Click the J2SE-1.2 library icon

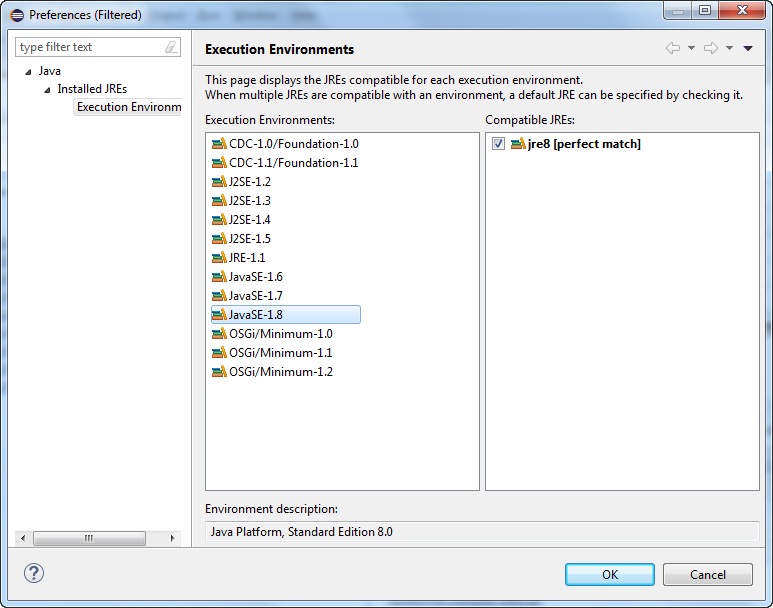[219, 182]
